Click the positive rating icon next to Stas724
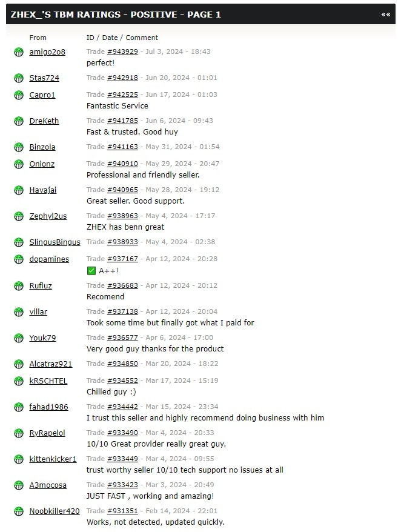 pyautogui.click(x=19, y=78)
